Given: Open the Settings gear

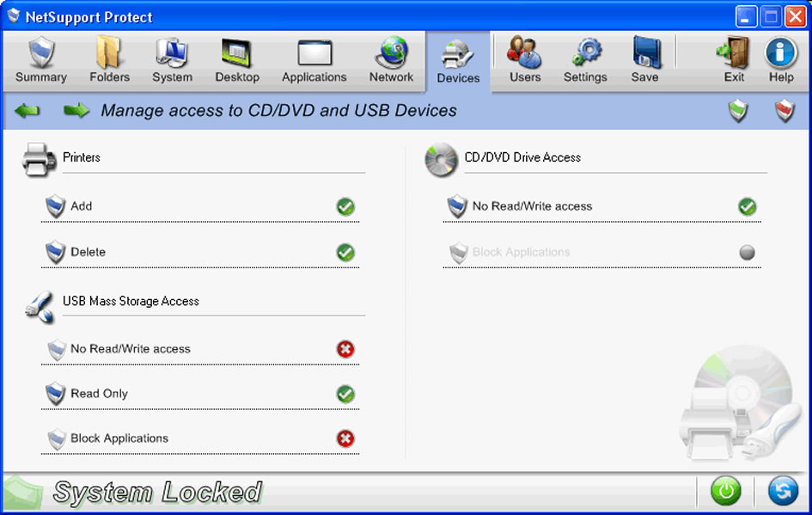Looking at the screenshot, I should click(585, 61).
